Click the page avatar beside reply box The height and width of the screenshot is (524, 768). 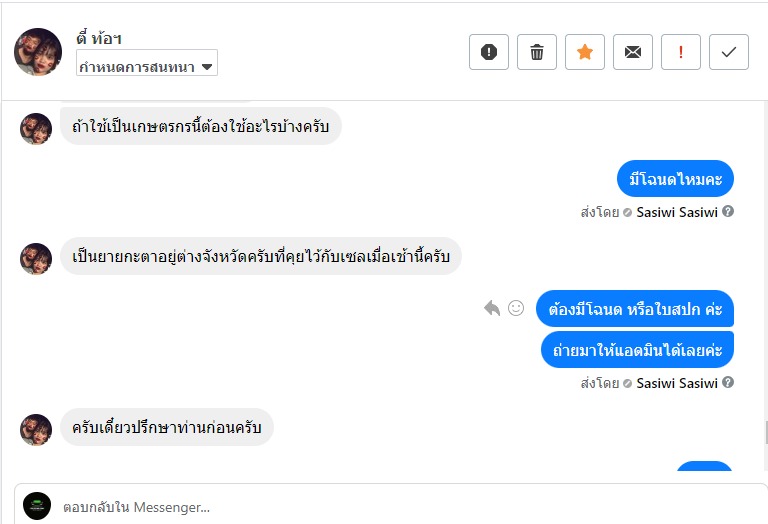[x=37, y=506]
